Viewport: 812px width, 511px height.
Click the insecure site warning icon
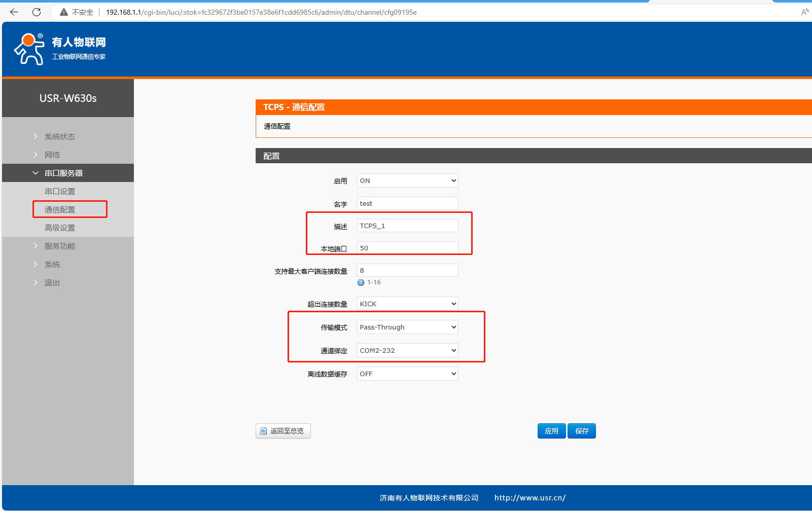coord(64,12)
